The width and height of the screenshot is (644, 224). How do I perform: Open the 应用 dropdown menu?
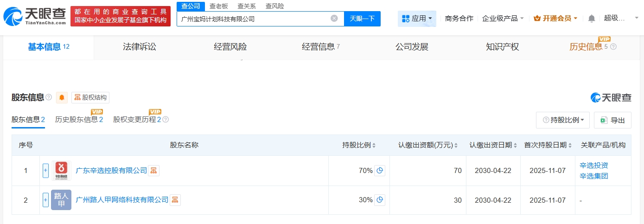click(x=416, y=19)
